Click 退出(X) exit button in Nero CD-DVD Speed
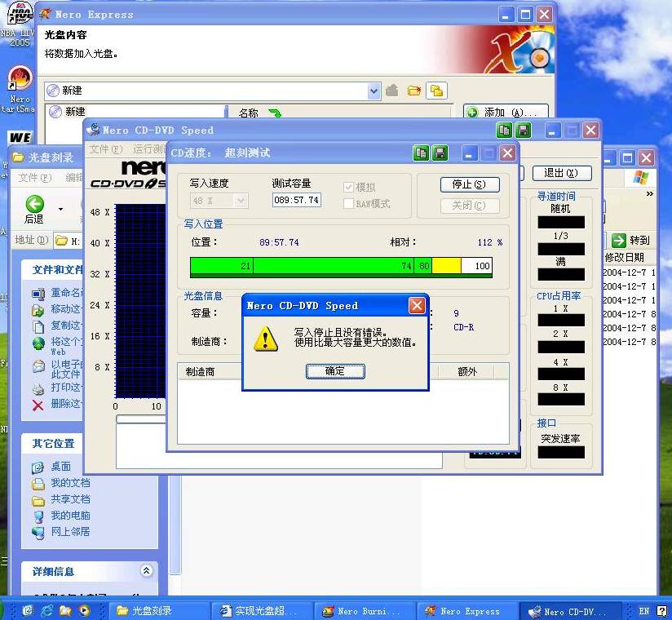The width and height of the screenshot is (672, 620). pyautogui.click(x=562, y=173)
